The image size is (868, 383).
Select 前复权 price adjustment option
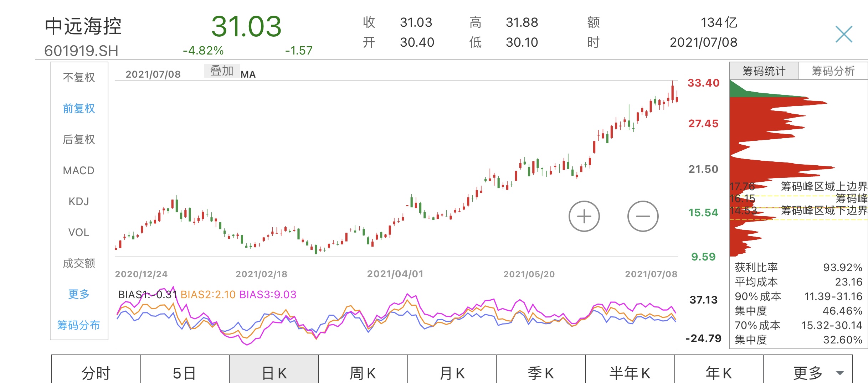(79, 108)
